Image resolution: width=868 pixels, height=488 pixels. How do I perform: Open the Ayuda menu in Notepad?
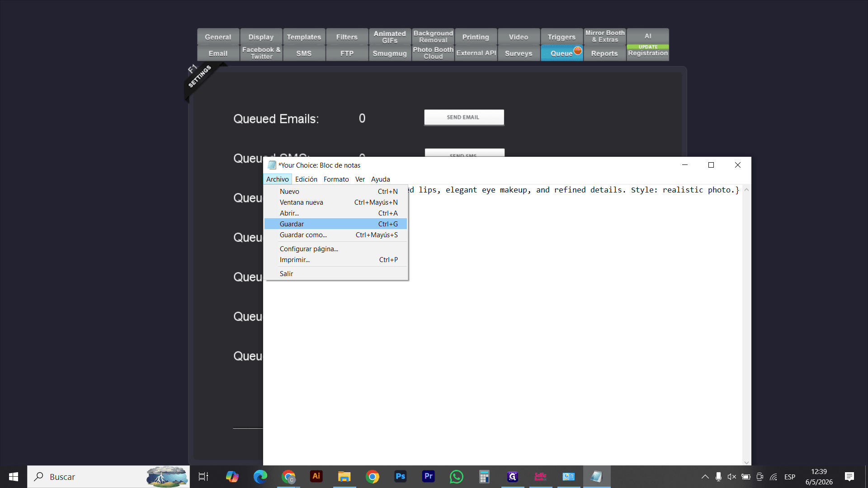380,179
